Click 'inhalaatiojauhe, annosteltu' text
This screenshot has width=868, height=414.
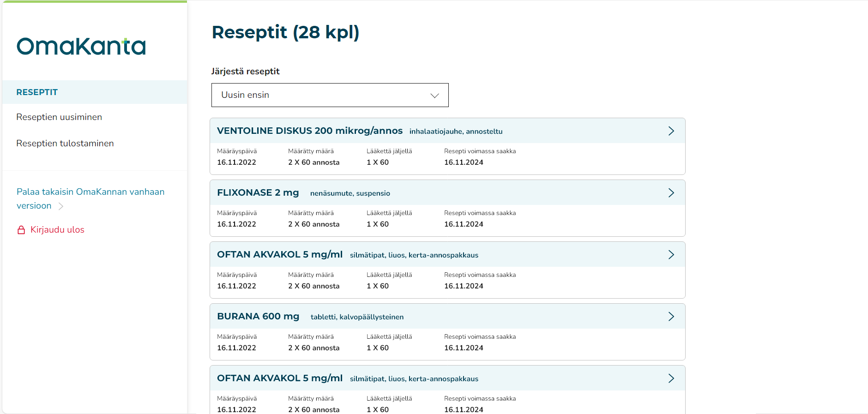tap(456, 132)
